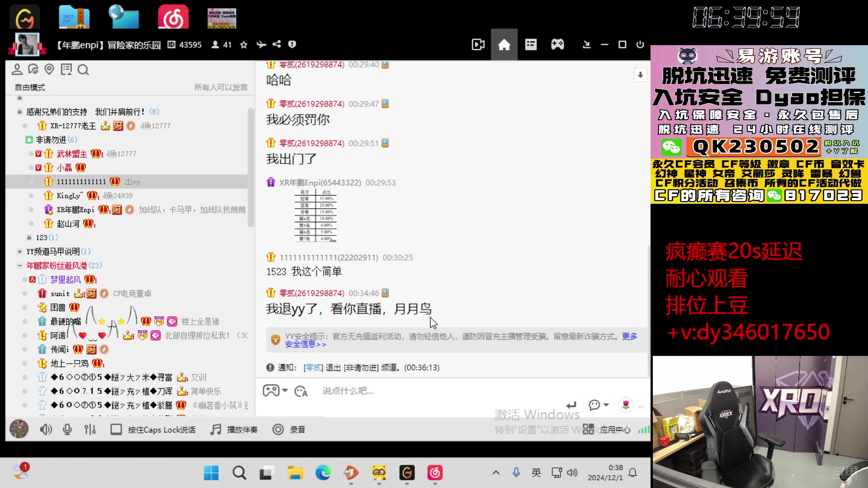Screen dimensions: 868x488
Task: Open the chat bubble icon above channel tree
Action: pyautogui.click(x=33, y=69)
